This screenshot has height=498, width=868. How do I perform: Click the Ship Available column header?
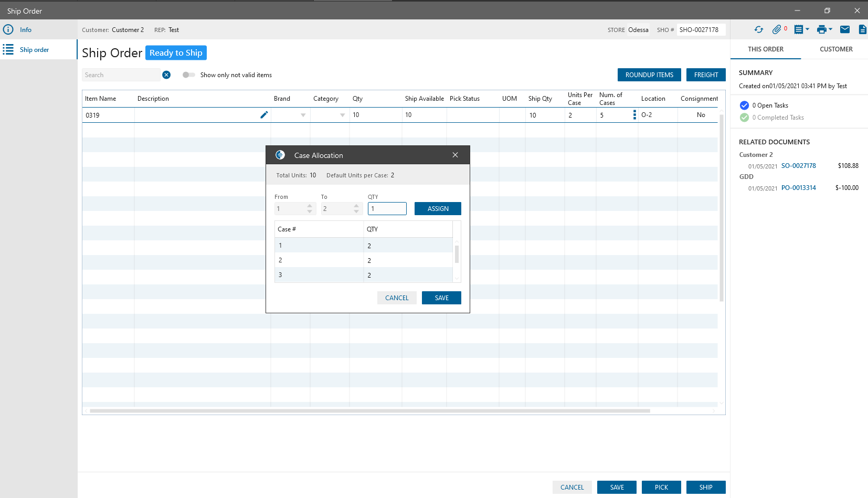click(424, 99)
